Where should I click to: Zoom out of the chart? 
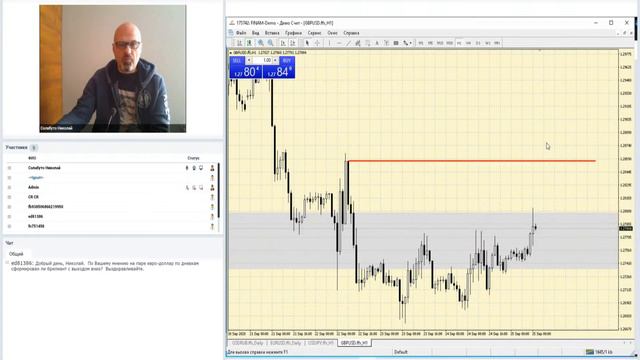point(270,43)
